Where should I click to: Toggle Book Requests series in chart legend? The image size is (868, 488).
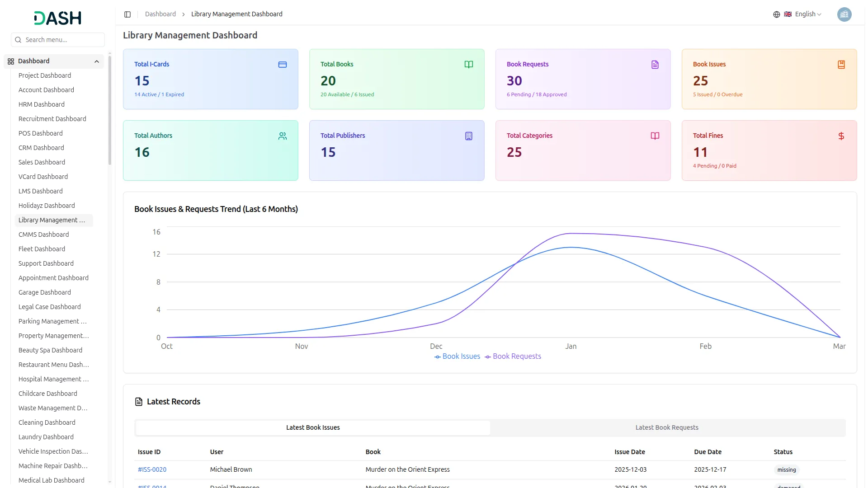point(513,357)
